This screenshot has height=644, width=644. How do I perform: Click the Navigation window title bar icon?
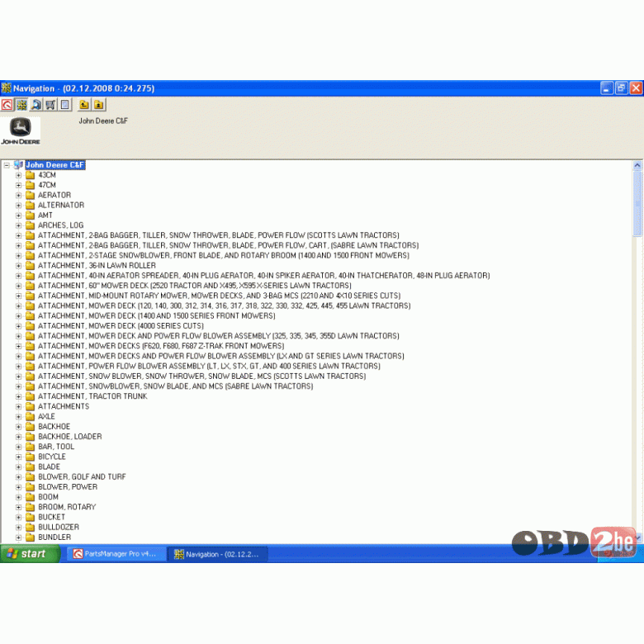(x=6, y=88)
